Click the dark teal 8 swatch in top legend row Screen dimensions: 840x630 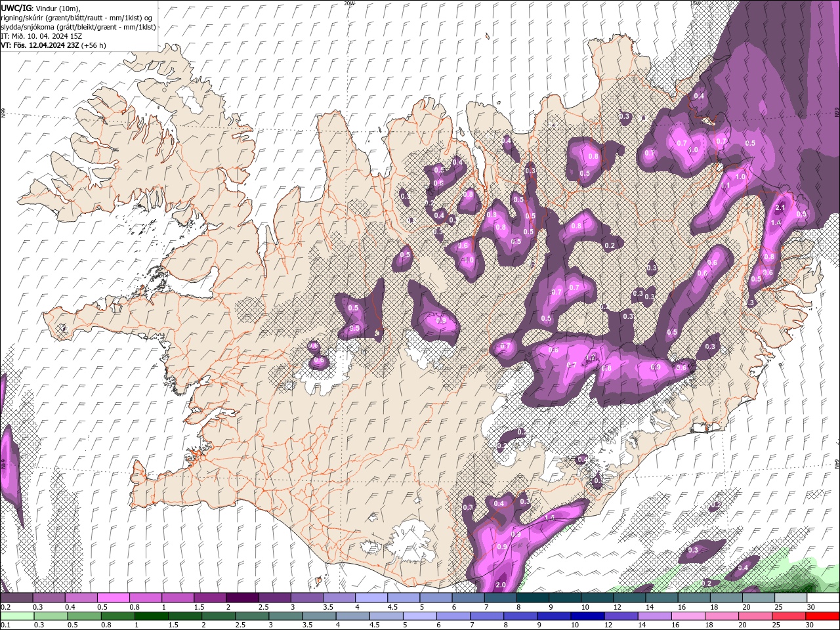(533, 598)
